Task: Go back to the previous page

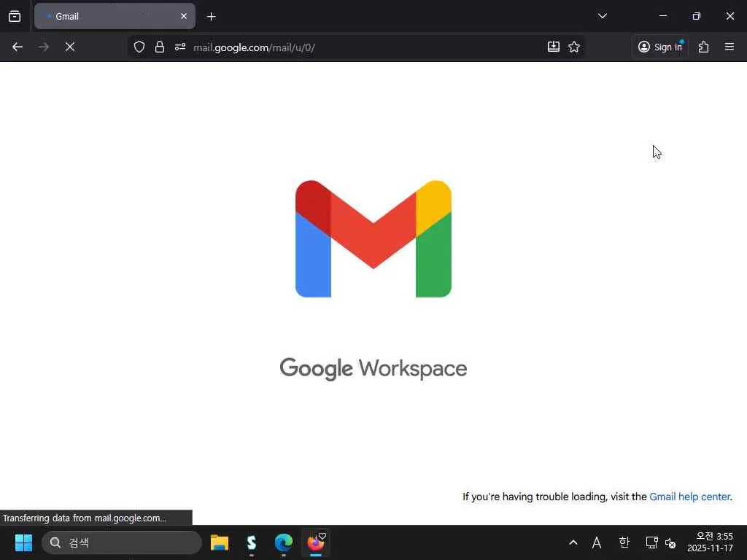Action: pos(18,47)
